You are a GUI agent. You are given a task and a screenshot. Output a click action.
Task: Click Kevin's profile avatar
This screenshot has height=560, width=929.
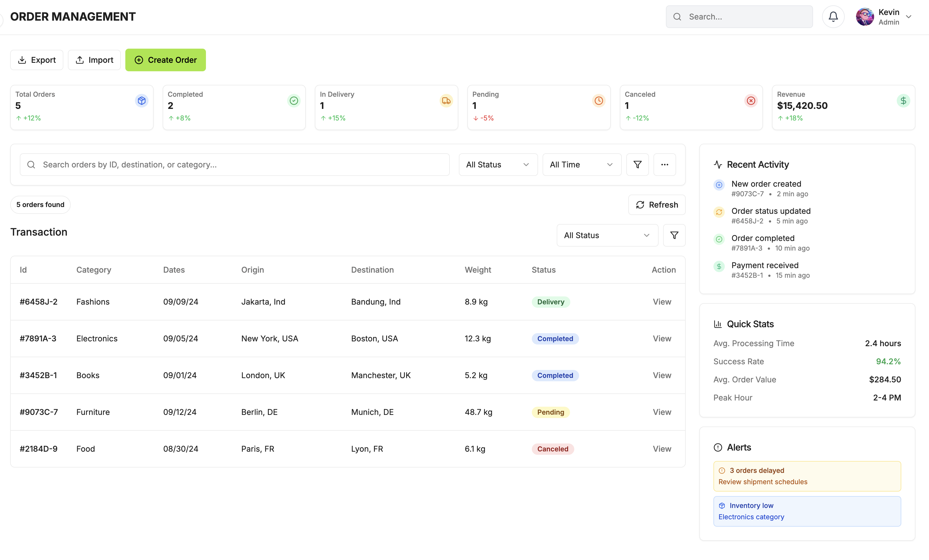(x=865, y=17)
